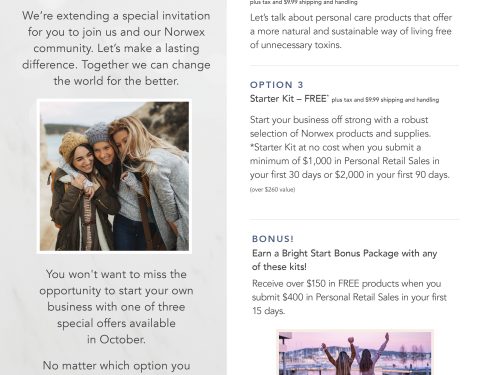Click the BONUS! heading
The image size is (500, 375).
(x=273, y=239)
